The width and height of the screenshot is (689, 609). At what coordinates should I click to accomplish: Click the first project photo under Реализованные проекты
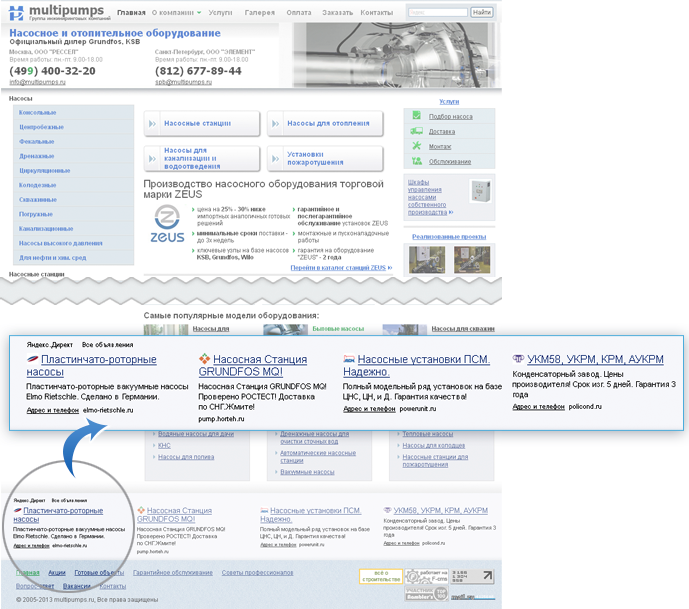pyautogui.click(x=427, y=259)
